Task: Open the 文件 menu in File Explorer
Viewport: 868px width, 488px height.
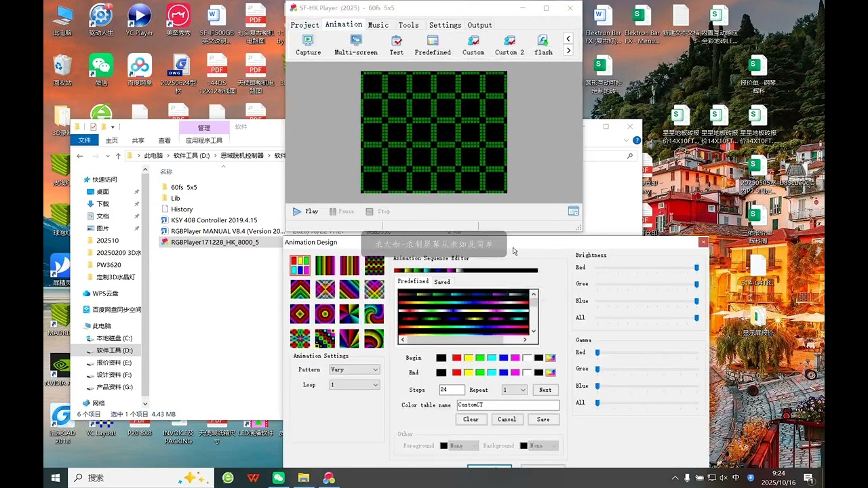Action: (84, 140)
